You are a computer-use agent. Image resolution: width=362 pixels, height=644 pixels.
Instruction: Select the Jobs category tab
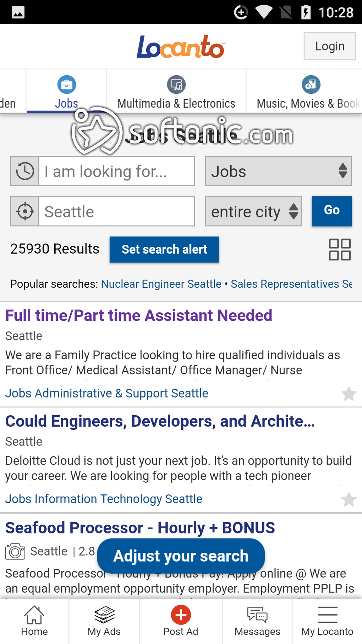click(66, 92)
